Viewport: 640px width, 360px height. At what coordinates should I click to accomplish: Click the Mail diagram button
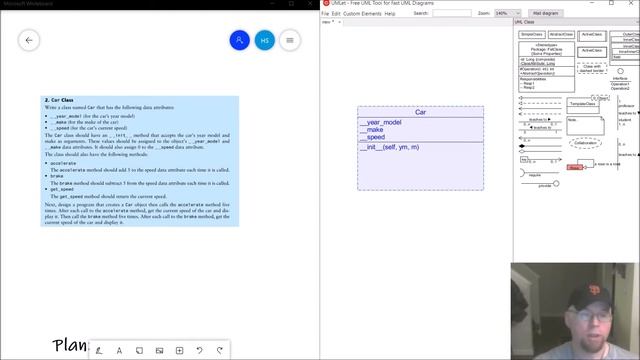click(545, 13)
